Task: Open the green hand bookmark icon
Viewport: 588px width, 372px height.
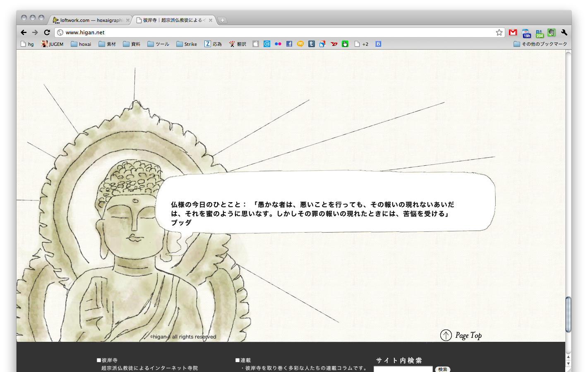Action: 345,44
